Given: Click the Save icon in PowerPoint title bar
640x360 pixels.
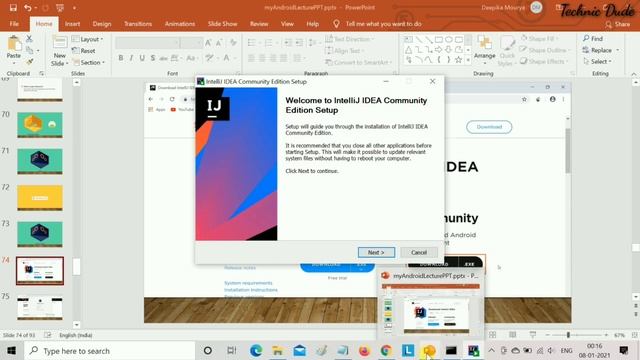Looking at the screenshot, I should pyautogui.click(x=13, y=8).
